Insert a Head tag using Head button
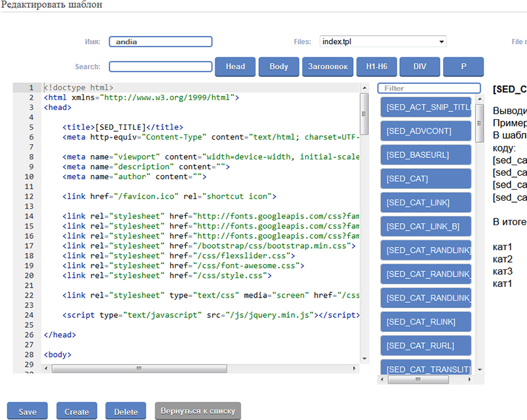This screenshot has width=527, height=420. [235, 66]
